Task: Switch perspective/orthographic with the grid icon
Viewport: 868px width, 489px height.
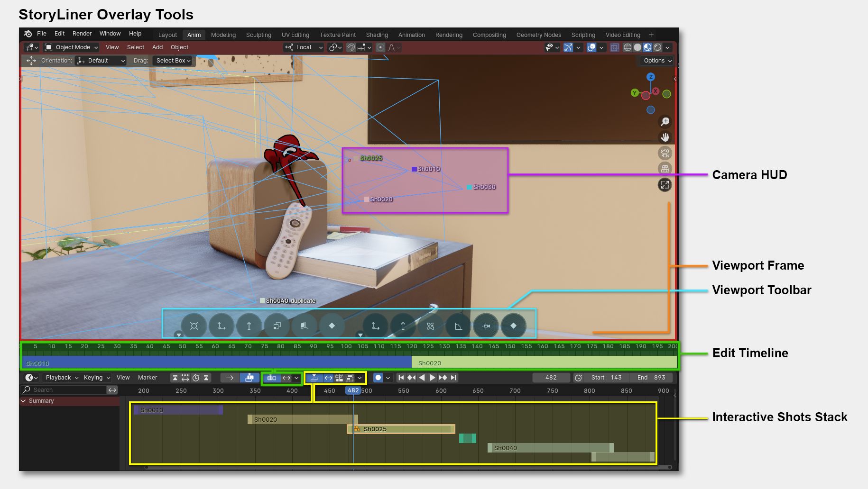Action: tap(665, 169)
